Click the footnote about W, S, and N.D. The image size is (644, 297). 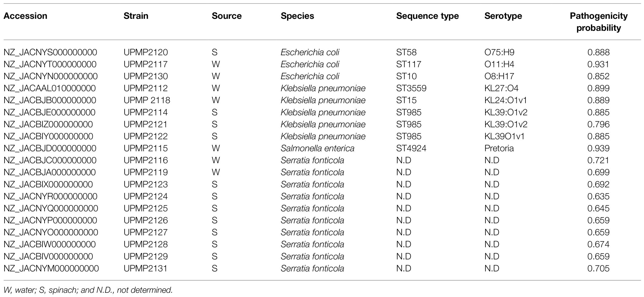point(88,290)
